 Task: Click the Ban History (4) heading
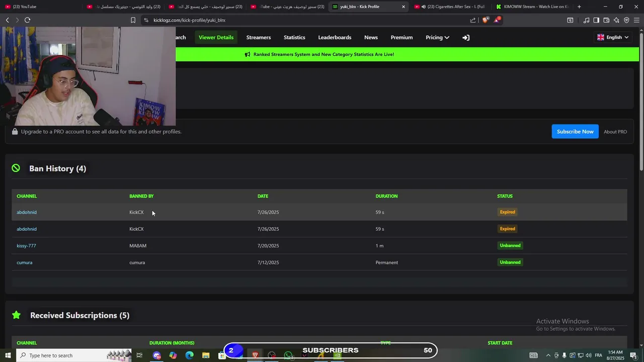[57, 168]
